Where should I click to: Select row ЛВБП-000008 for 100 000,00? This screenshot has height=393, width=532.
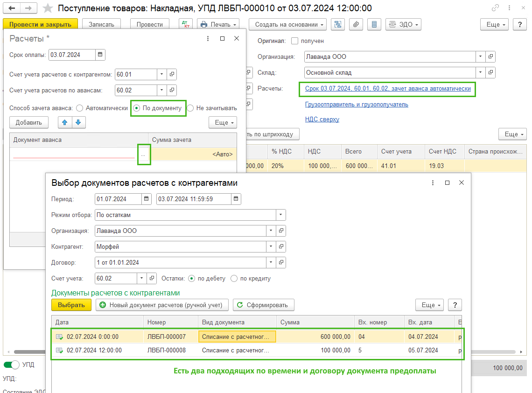(x=256, y=350)
